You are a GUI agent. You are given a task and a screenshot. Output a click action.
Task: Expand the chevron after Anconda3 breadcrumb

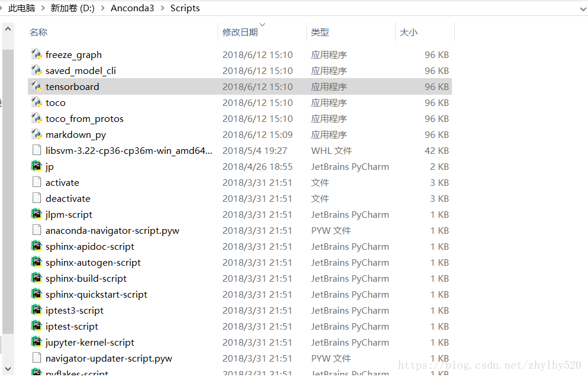point(162,8)
